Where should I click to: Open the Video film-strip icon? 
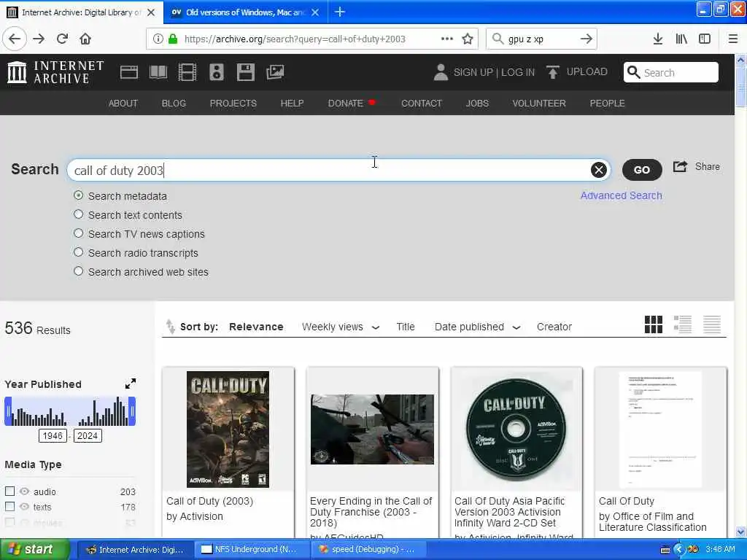coord(187,72)
